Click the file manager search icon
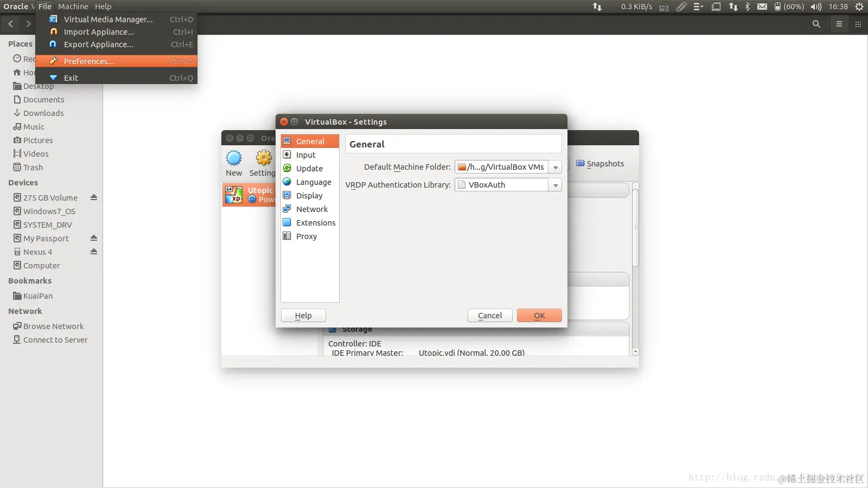This screenshot has height=488, width=868. tap(816, 24)
